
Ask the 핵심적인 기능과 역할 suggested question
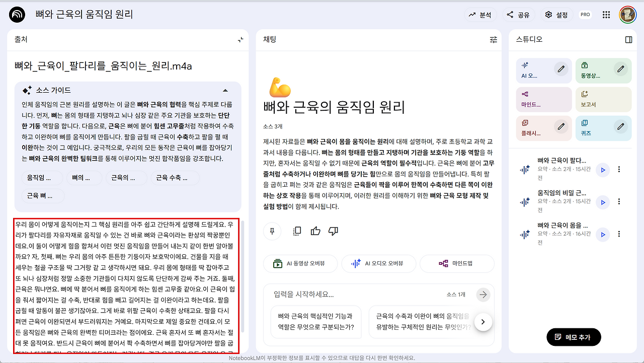(x=316, y=322)
